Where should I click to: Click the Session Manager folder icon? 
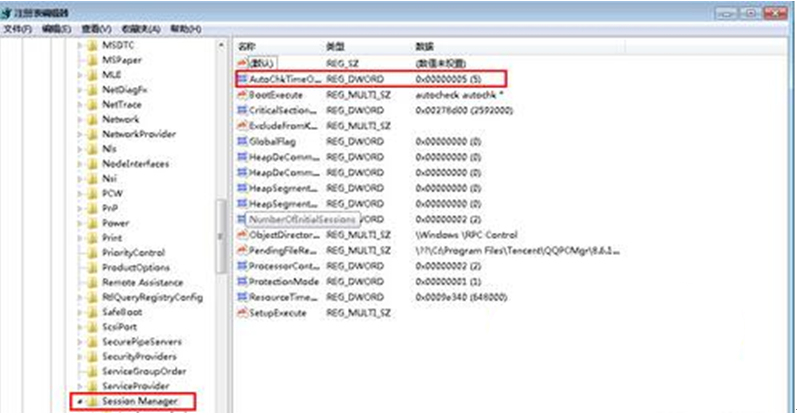93,401
